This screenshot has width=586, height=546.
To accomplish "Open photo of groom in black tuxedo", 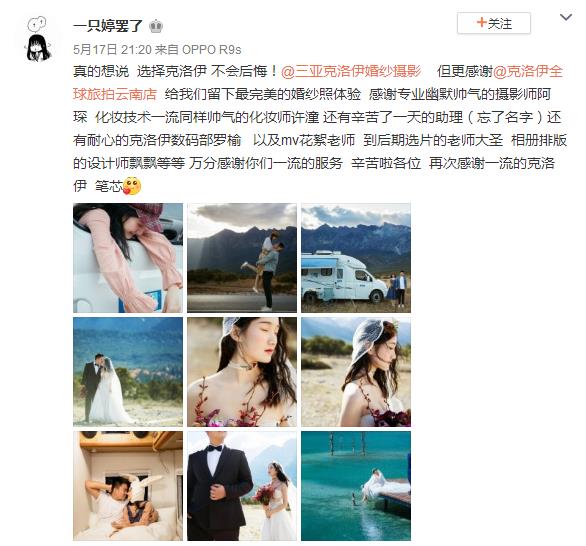I will click(x=242, y=486).
